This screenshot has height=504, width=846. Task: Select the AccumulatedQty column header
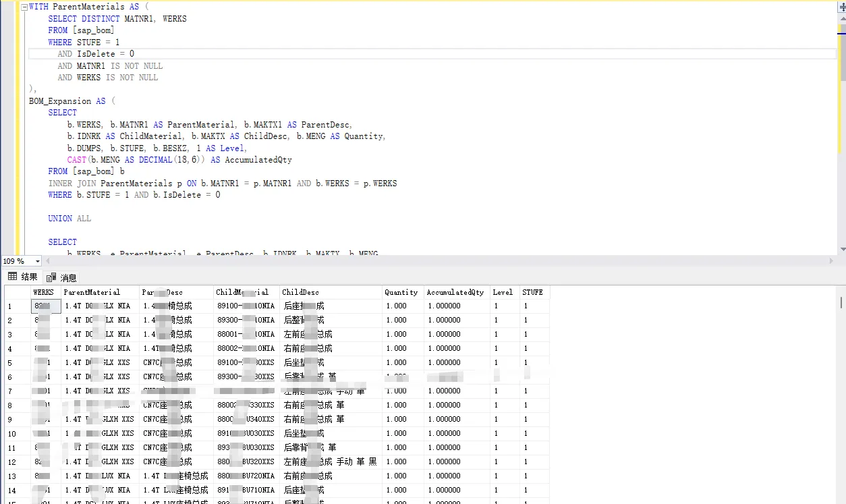click(455, 292)
